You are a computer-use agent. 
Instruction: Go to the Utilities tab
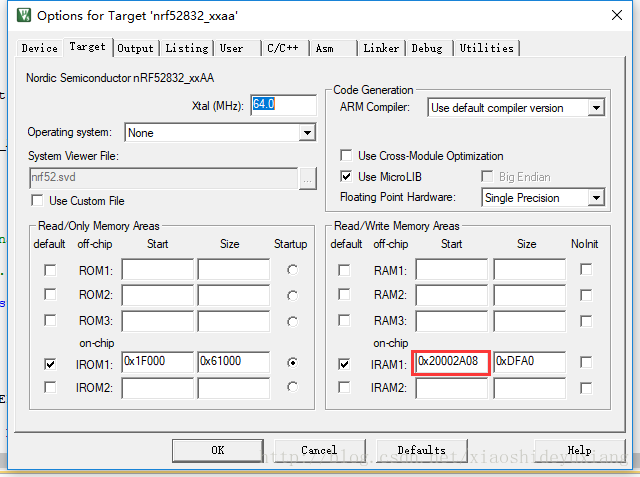coord(486,48)
